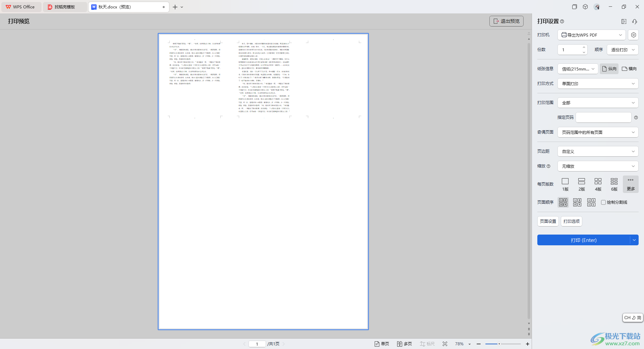Choose repeated page order icon
644x349 pixels.
click(x=591, y=202)
